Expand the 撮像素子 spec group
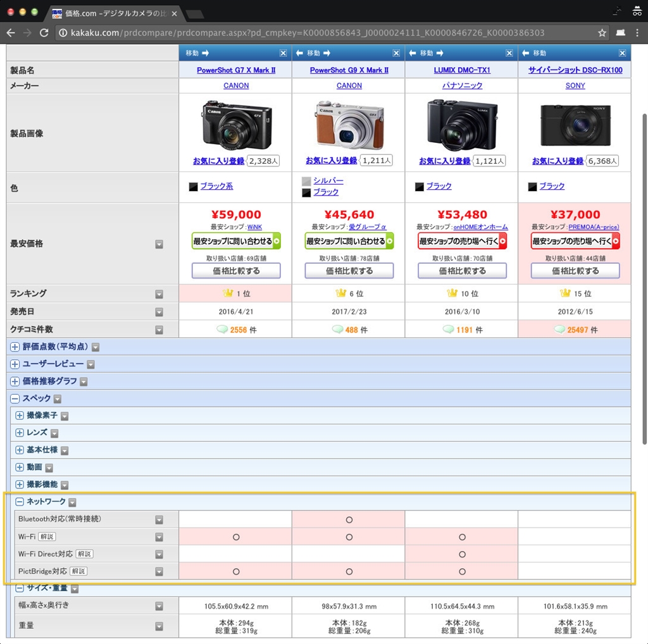The image size is (648, 644). (x=20, y=416)
